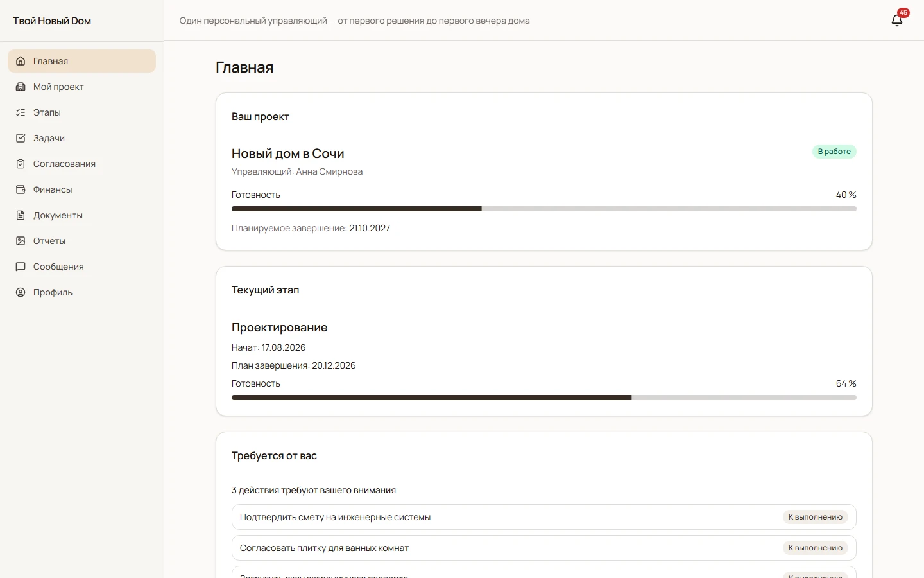Click the project progress bar showing 40 %
The image size is (924, 578).
544,209
